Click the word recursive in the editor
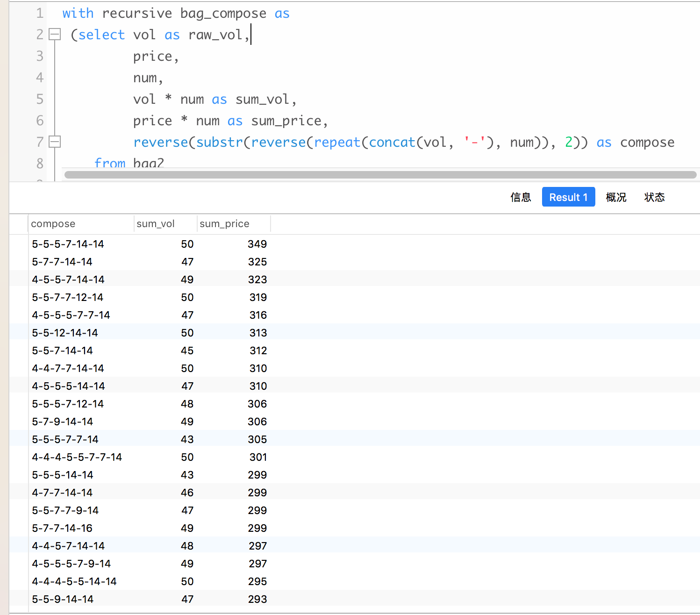 point(137,13)
